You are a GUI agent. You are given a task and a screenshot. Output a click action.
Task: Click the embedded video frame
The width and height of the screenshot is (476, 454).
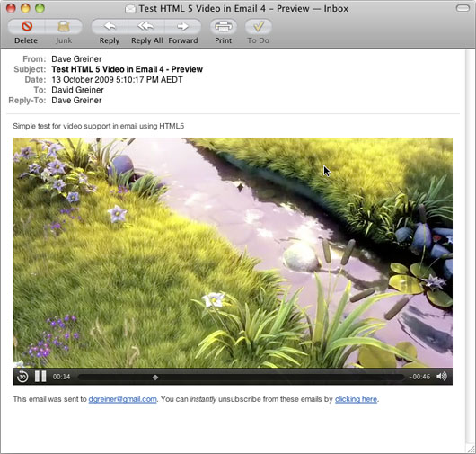tap(233, 253)
